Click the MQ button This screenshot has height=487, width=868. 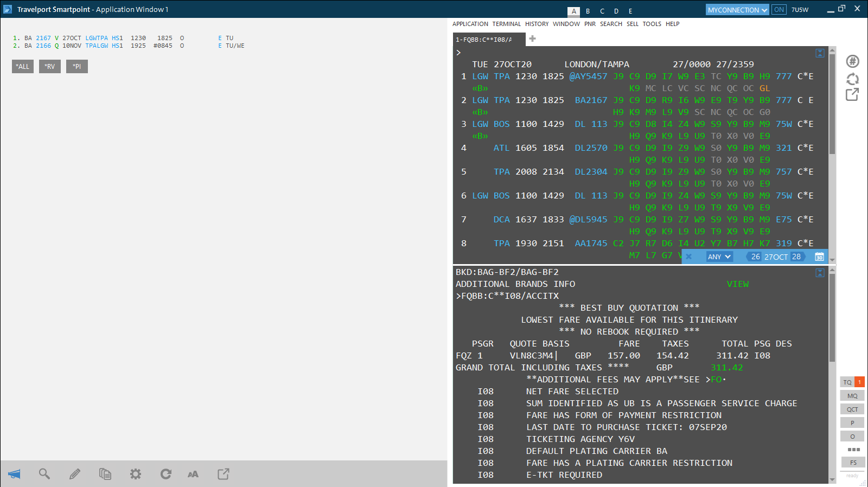(x=852, y=395)
